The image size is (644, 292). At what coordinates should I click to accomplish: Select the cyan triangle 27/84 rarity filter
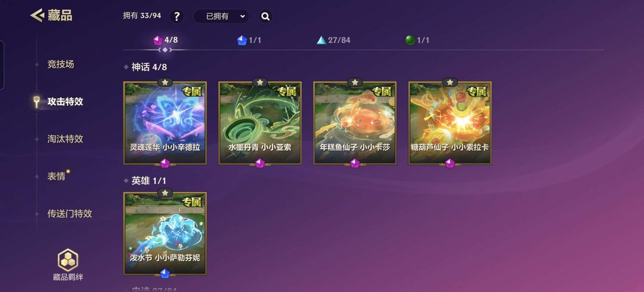(x=333, y=41)
